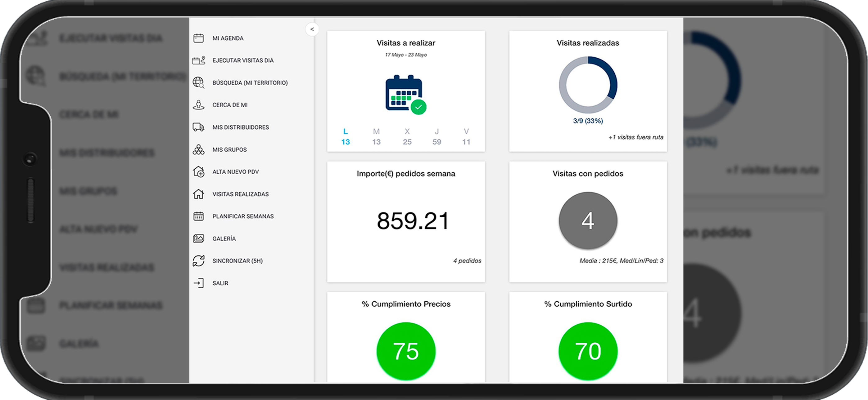Click the Visitas realizadas donut progress chart
Screen dimensions: 868x400
[x=588, y=85]
